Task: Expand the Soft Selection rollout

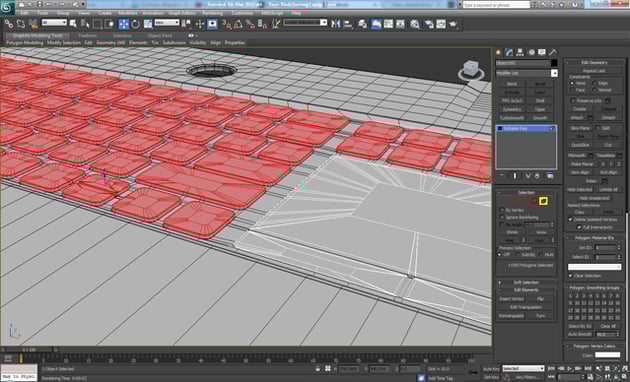Action: [x=526, y=282]
